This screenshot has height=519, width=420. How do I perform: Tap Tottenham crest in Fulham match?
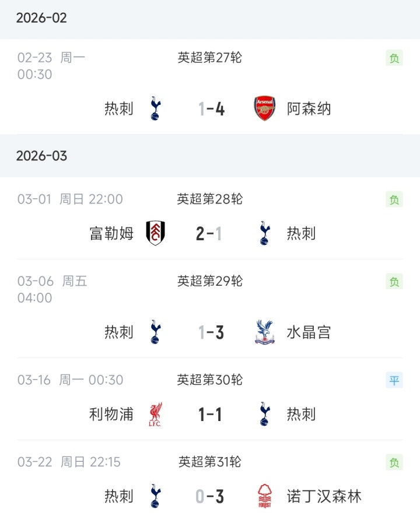(265, 233)
